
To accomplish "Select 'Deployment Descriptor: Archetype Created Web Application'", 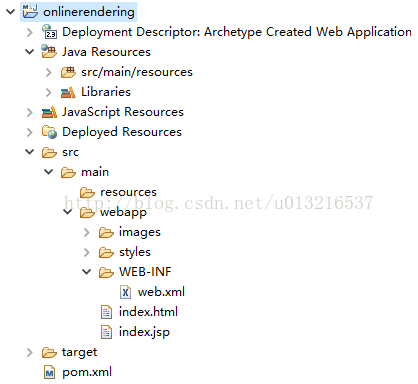I will click(237, 32).
